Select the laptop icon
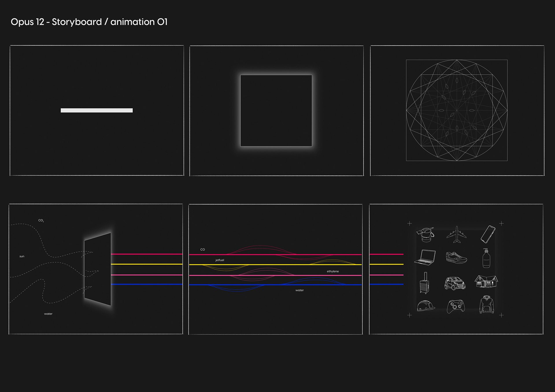The width and height of the screenshot is (555, 392). (425, 257)
